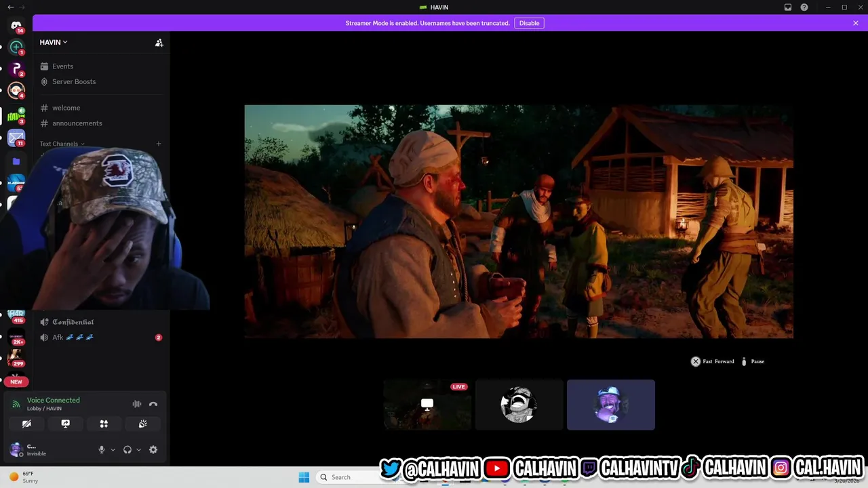The height and width of the screenshot is (488, 868).
Task: Select the black-and-white avatar participant tile
Action: [x=519, y=405]
